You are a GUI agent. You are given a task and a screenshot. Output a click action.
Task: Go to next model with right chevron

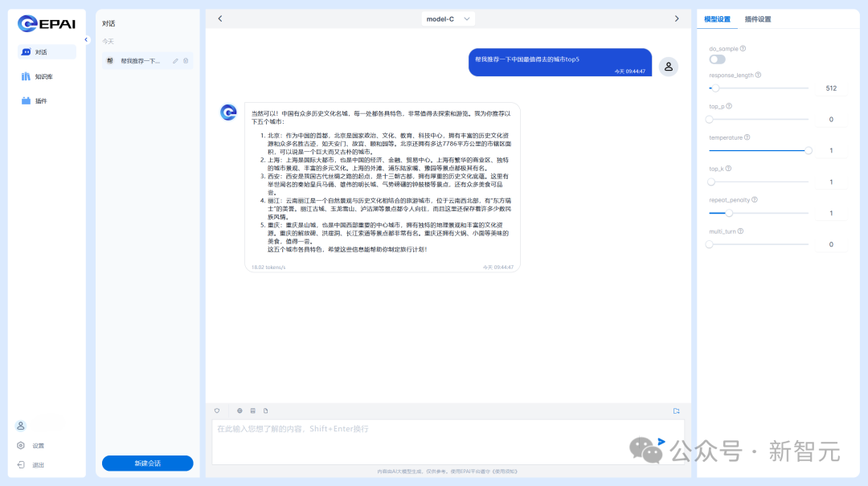pos(677,18)
